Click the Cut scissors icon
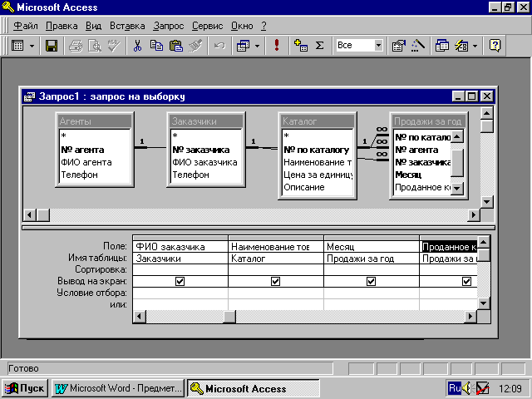 [x=137, y=46]
